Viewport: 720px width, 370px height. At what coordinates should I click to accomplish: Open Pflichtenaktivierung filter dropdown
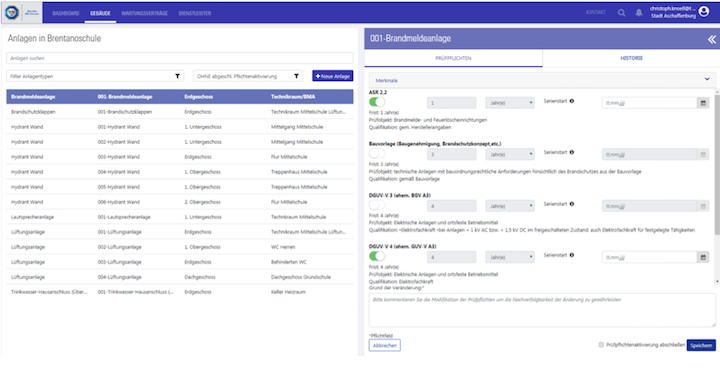[248, 76]
